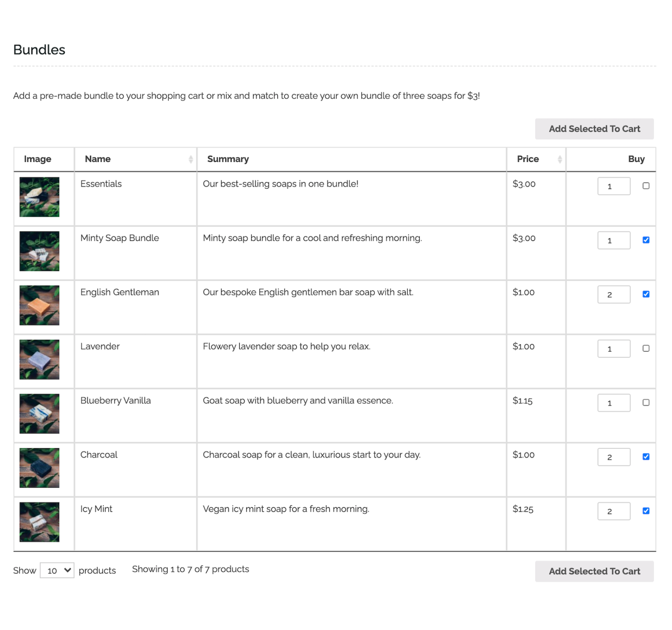
Task: Click the Essentials quantity field
Action: 613,186
